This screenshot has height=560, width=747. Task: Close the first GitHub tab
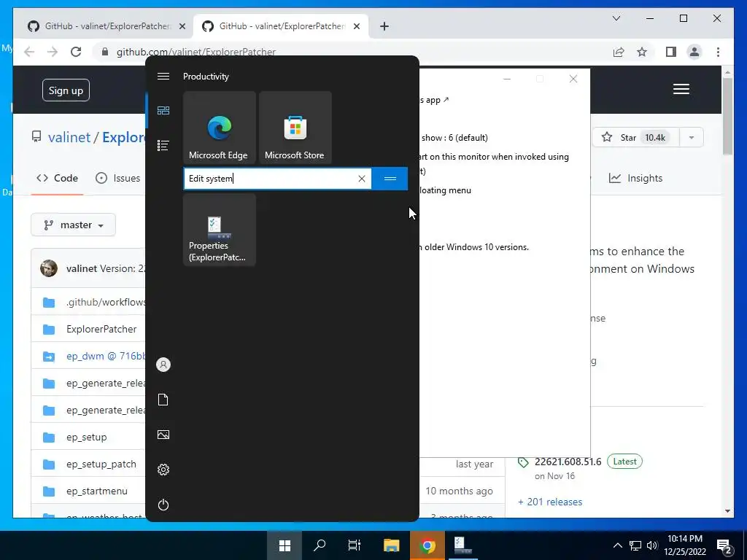pos(182,26)
